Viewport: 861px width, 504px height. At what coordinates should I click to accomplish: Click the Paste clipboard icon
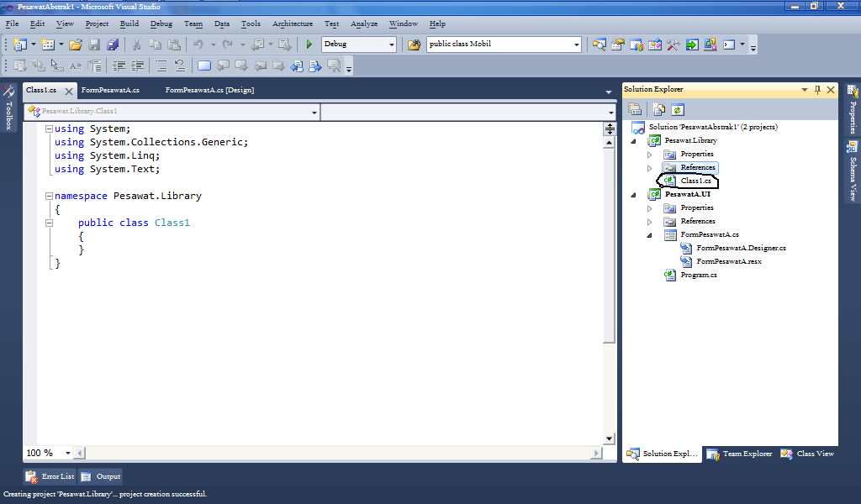click(x=174, y=45)
